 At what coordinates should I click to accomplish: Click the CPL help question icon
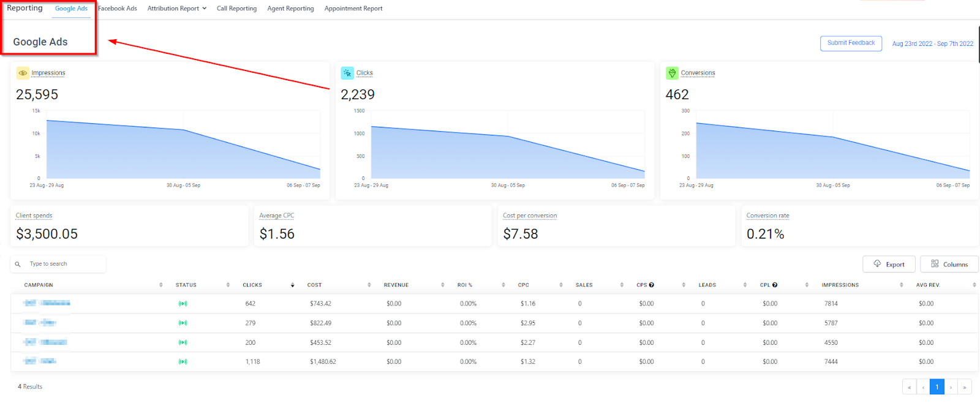pos(775,285)
